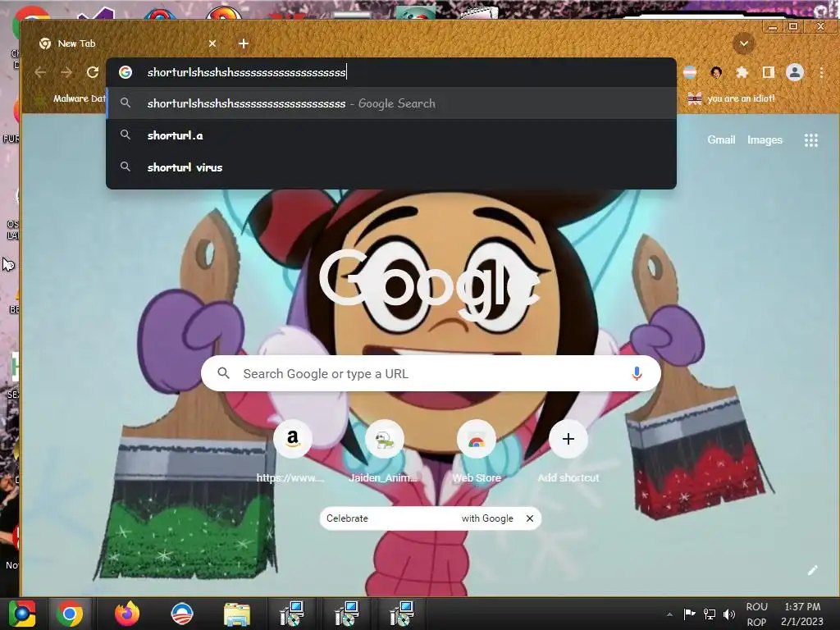Screen dimensions: 840x630
Task: Click the Google icon in the address bar
Action: 126,72
